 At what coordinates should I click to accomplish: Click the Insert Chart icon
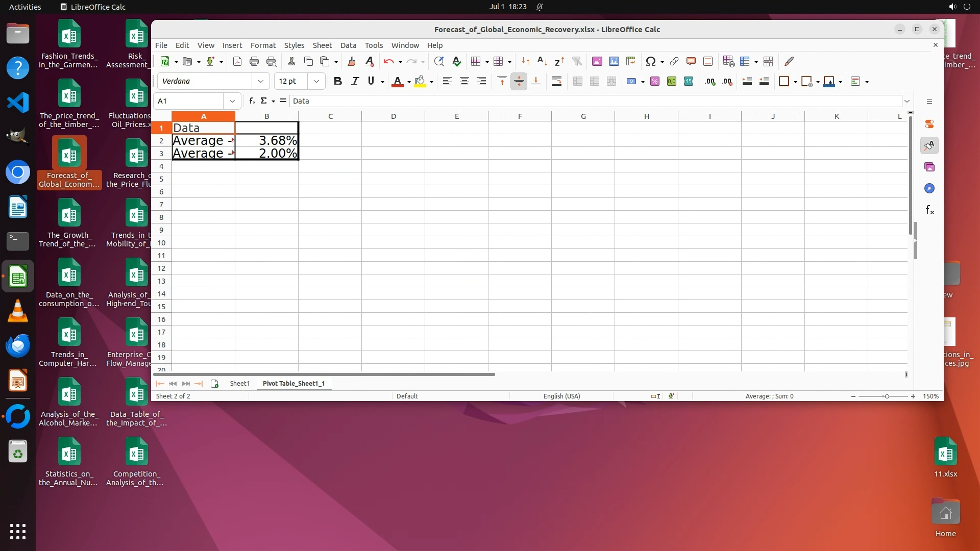[614, 61]
